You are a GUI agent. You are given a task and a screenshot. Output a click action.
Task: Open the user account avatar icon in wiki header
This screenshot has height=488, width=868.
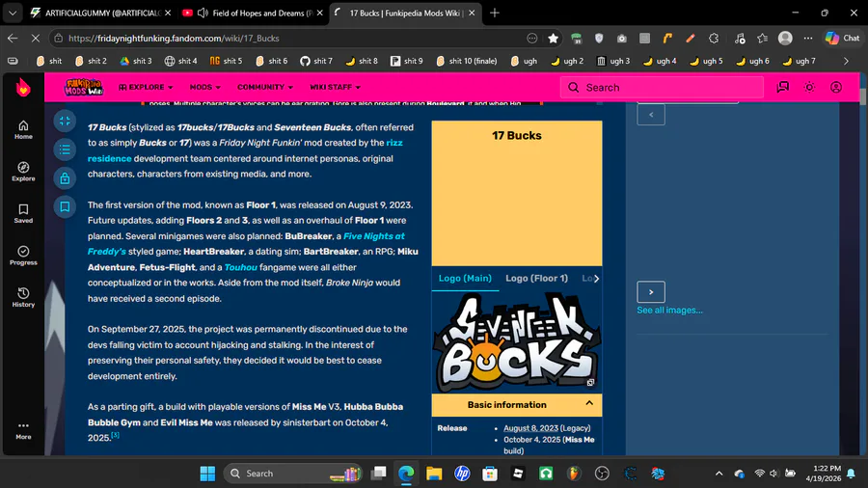(x=836, y=88)
